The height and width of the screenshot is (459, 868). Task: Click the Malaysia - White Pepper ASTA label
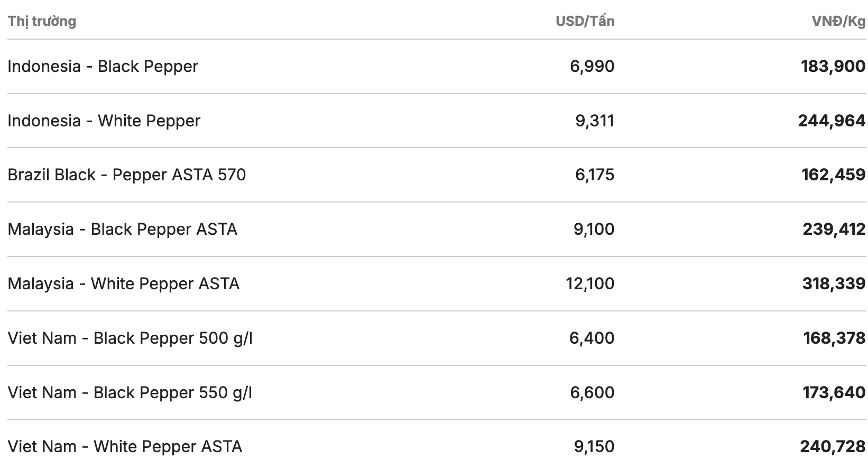coord(123,284)
